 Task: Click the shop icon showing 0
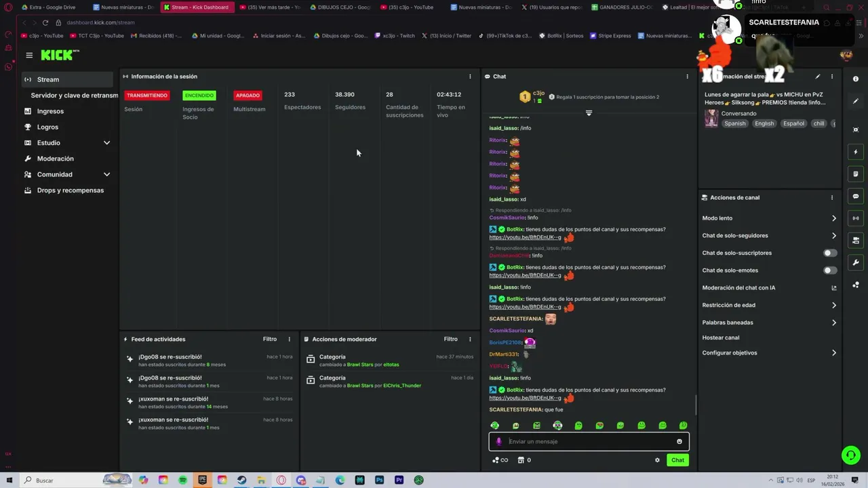524,460
